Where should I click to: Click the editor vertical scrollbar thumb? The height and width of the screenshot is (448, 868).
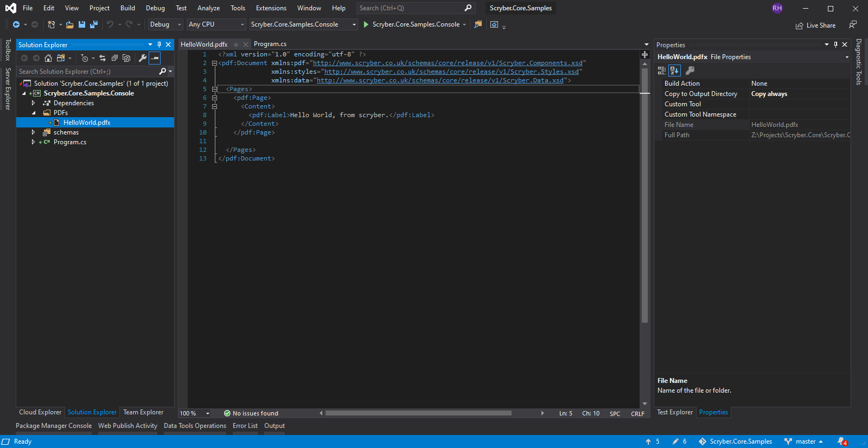pos(644,195)
